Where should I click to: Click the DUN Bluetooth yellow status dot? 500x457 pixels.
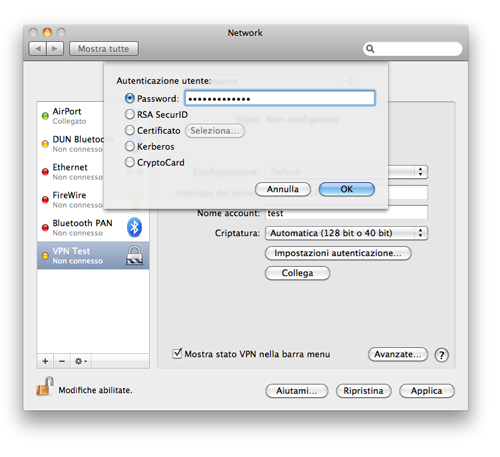pyautogui.click(x=45, y=144)
